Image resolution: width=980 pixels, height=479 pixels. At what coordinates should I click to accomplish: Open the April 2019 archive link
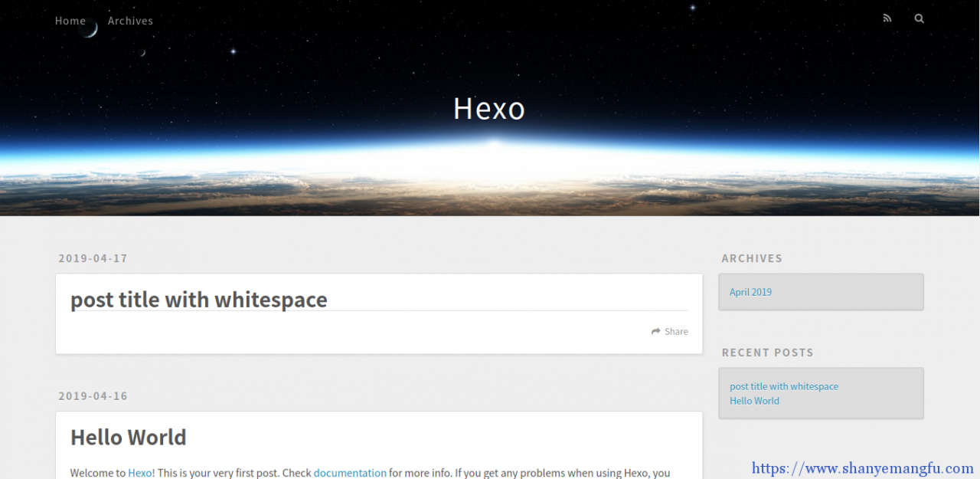pos(750,292)
